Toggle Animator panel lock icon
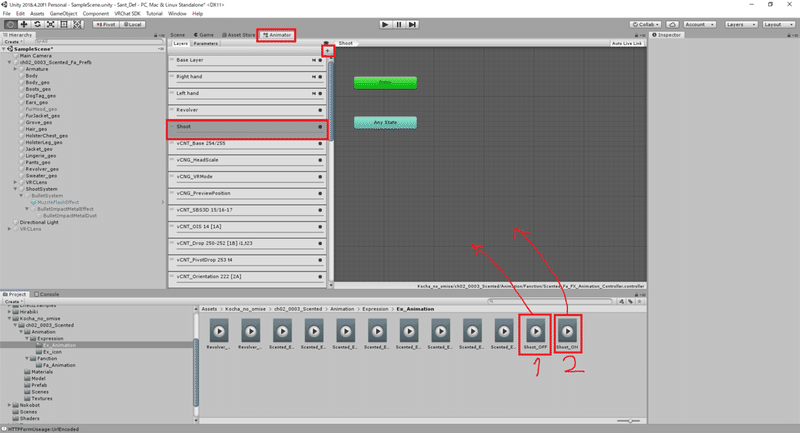 point(637,35)
